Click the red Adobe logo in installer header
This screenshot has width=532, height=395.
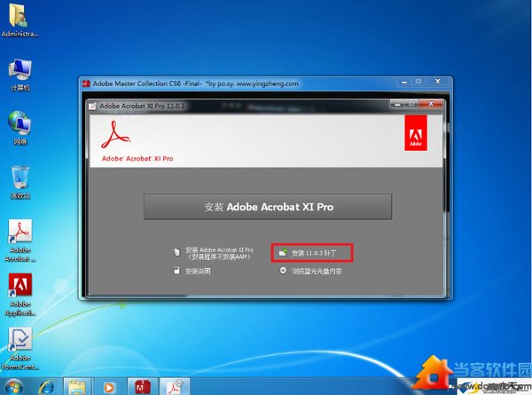point(416,133)
